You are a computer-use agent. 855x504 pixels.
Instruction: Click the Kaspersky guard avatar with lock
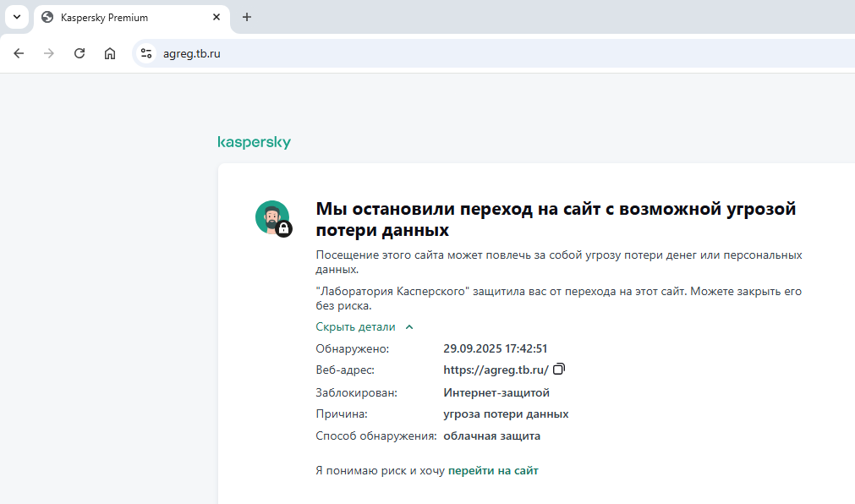(274, 218)
